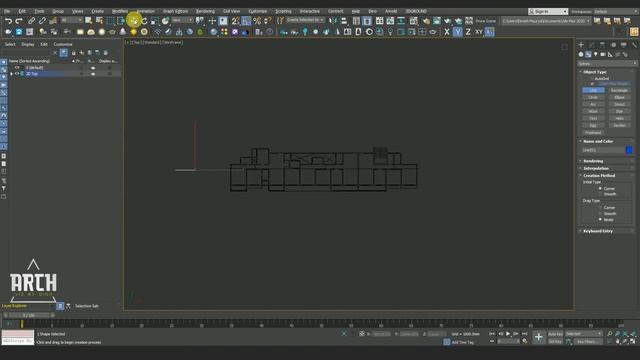Toggle visibility eye of 0 (default) layer

click(17, 68)
